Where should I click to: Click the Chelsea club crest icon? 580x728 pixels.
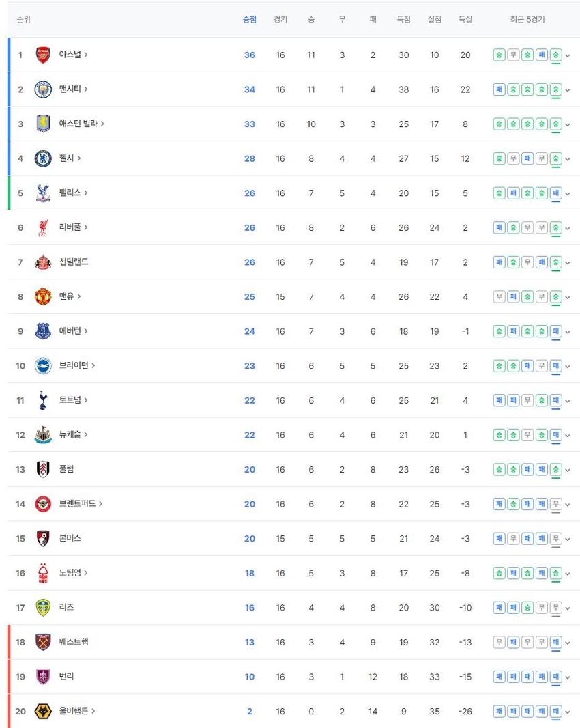[x=43, y=158]
